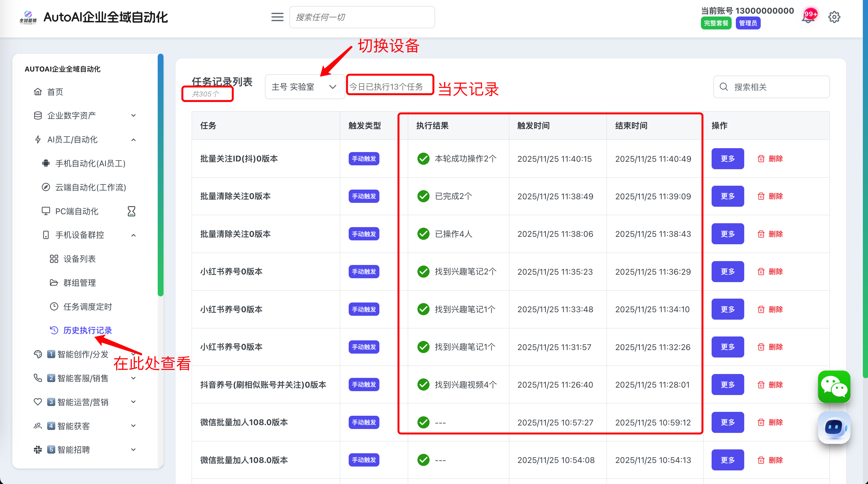Go to 设备列表 in sidebar

tap(79, 259)
